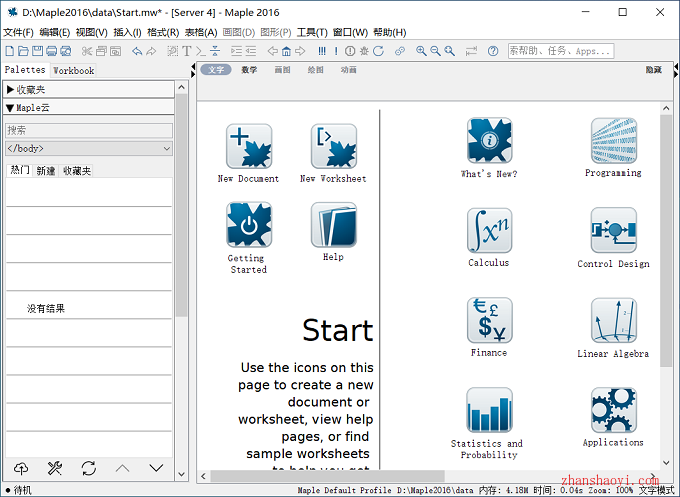Click the 隐藏 button in context bar
The height and width of the screenshot is (497, 680).
click(653, 70)
